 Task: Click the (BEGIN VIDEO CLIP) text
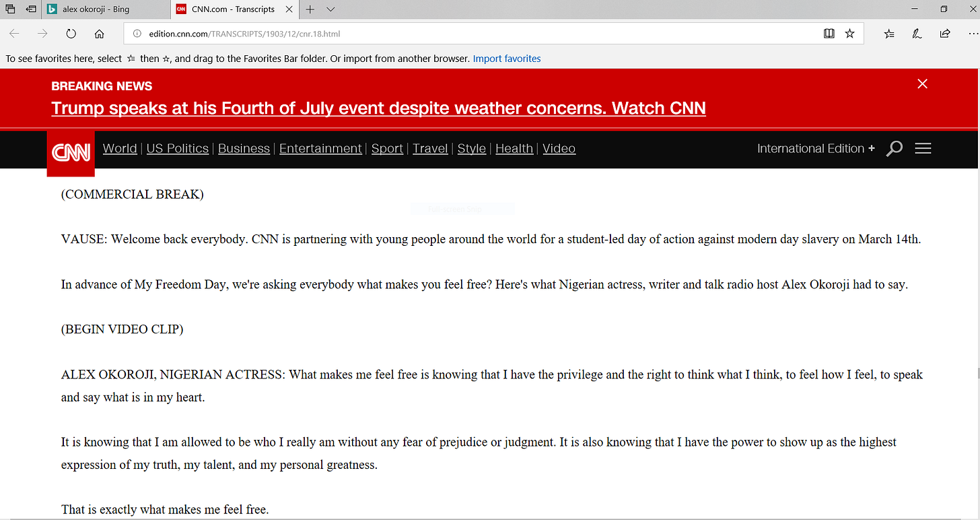123,329
